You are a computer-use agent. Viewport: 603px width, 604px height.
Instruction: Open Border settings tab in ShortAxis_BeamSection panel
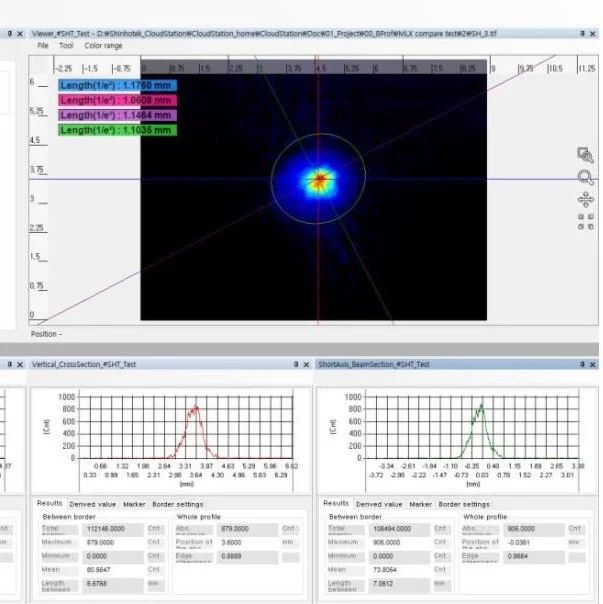[464, 504]
